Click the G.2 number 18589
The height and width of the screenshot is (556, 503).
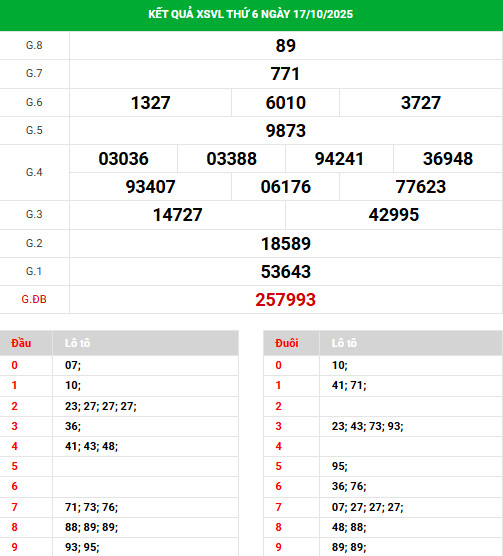point(286,244)
